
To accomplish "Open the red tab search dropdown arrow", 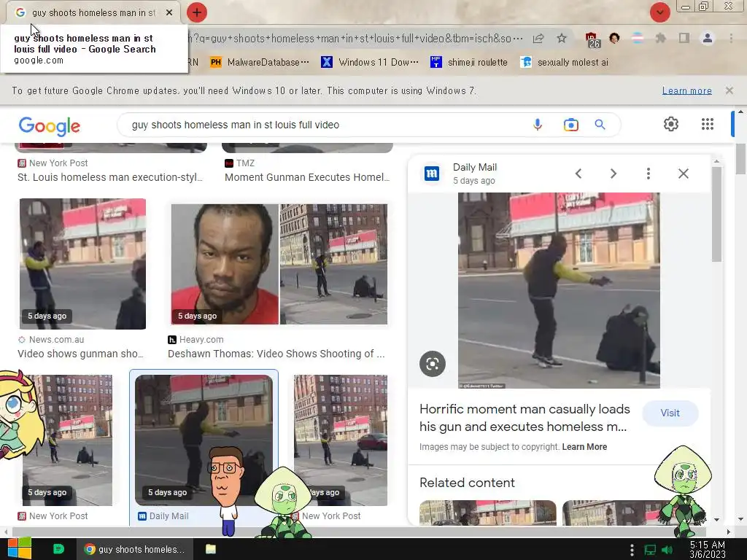I will pos(659,12).
